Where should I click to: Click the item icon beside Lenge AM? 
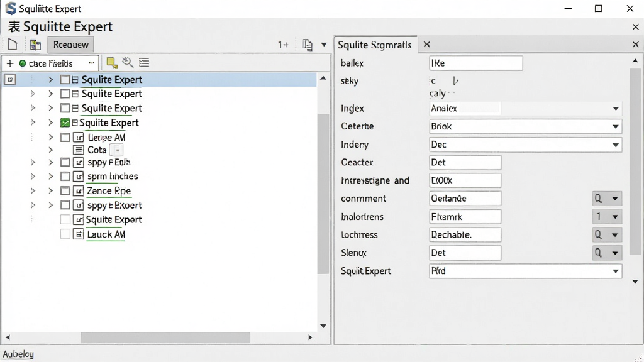coord(79,138)
